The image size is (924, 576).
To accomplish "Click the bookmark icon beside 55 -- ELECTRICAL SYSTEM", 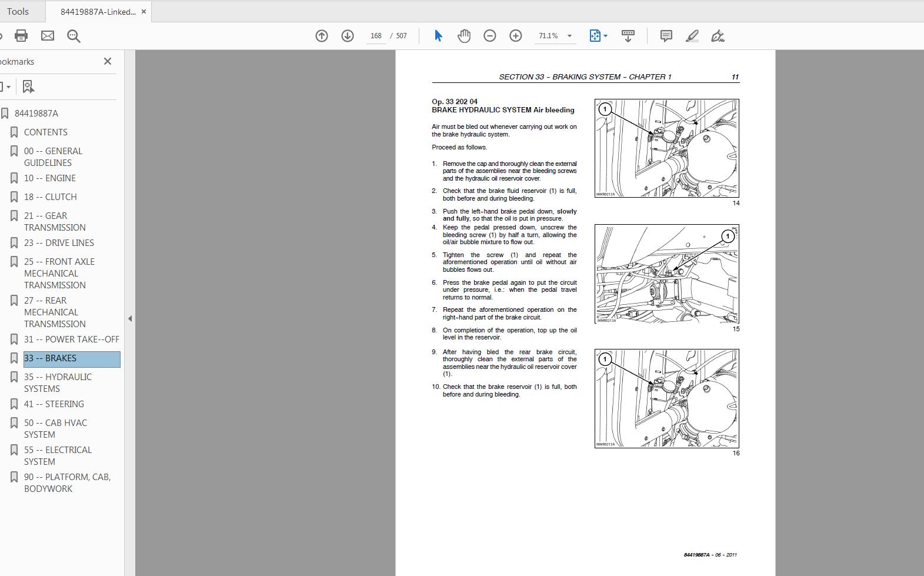I will (x=14, y=450).
